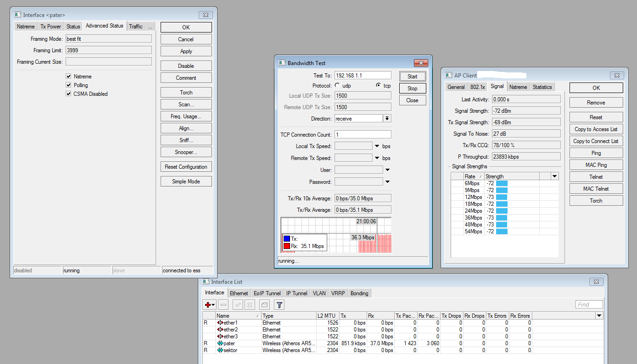
Task: Click the AP Client window title icon
Action: [x=449, y=75]
